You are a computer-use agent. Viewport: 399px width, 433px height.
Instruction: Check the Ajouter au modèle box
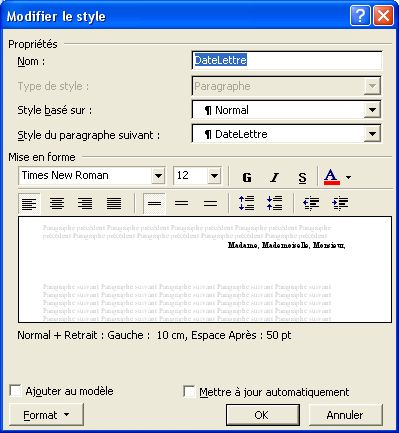click(x=15, y=391)
